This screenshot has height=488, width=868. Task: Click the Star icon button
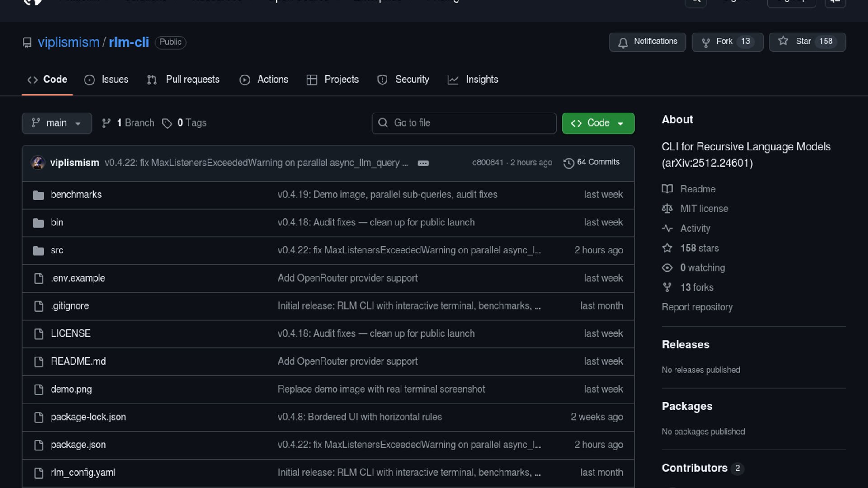[783, 41]
